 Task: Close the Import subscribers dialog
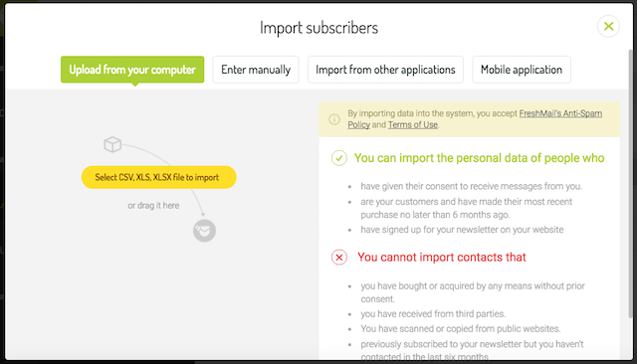coord(608,27)
